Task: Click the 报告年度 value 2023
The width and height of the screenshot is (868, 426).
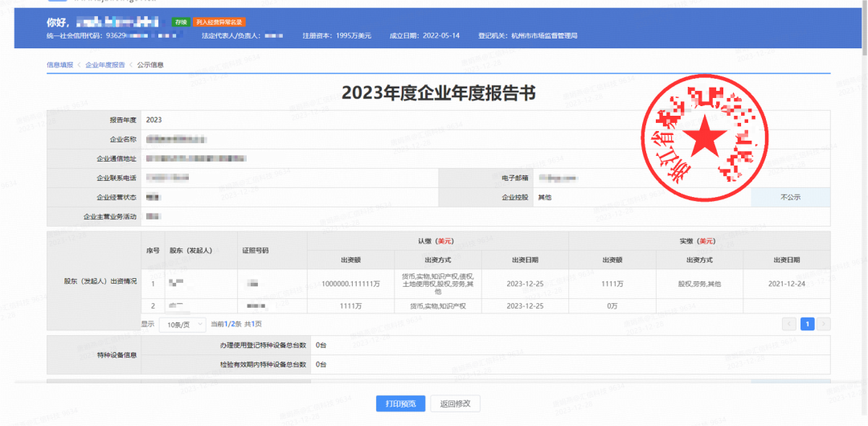Action: click(154, 120)
